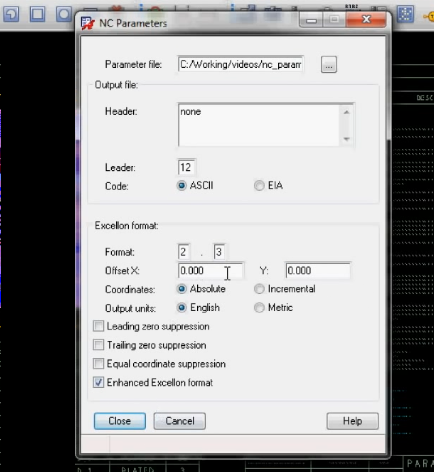
Task: Click the Offset X field
Action: [x=211, y=270]
